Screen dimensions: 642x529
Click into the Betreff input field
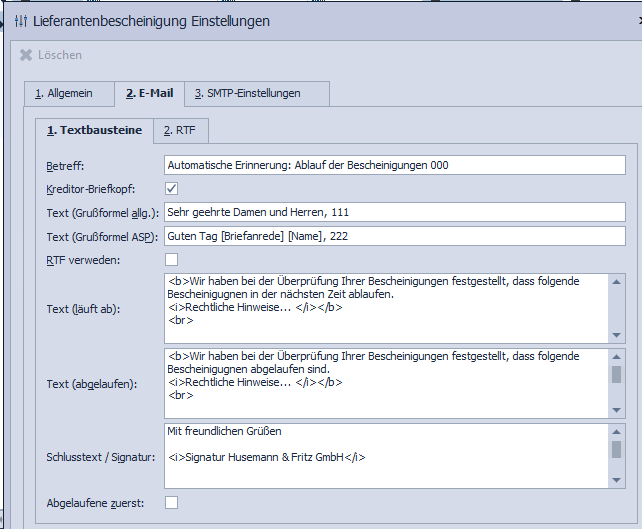click(394, 165)
